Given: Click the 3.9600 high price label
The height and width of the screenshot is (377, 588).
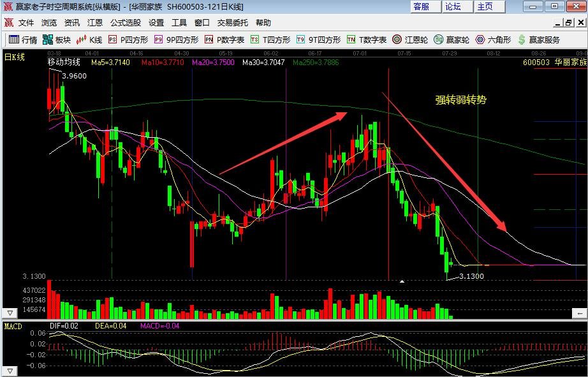Looking at the screenshot, I should tap(74, 76).
